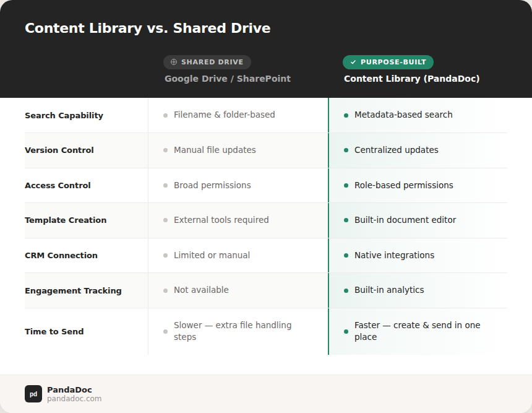This screenshot has width=532, height=413.
Task: Select the Engagement Tracking row label
Action: tap(73, 290)
